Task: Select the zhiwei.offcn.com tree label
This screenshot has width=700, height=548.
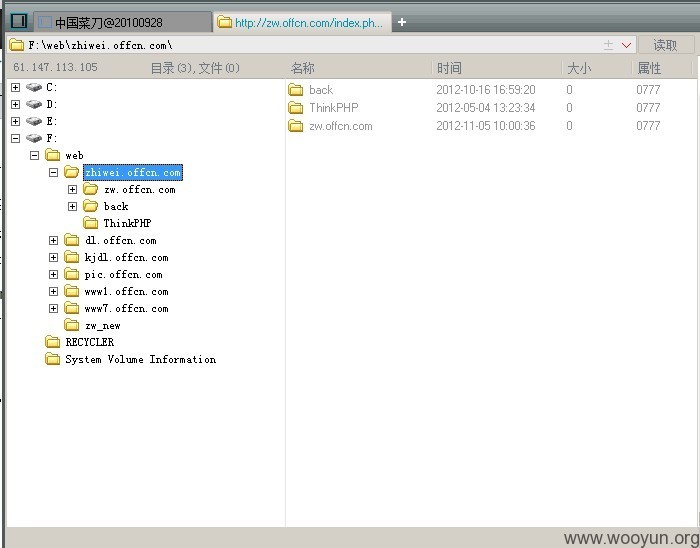Action: (133, 172)
